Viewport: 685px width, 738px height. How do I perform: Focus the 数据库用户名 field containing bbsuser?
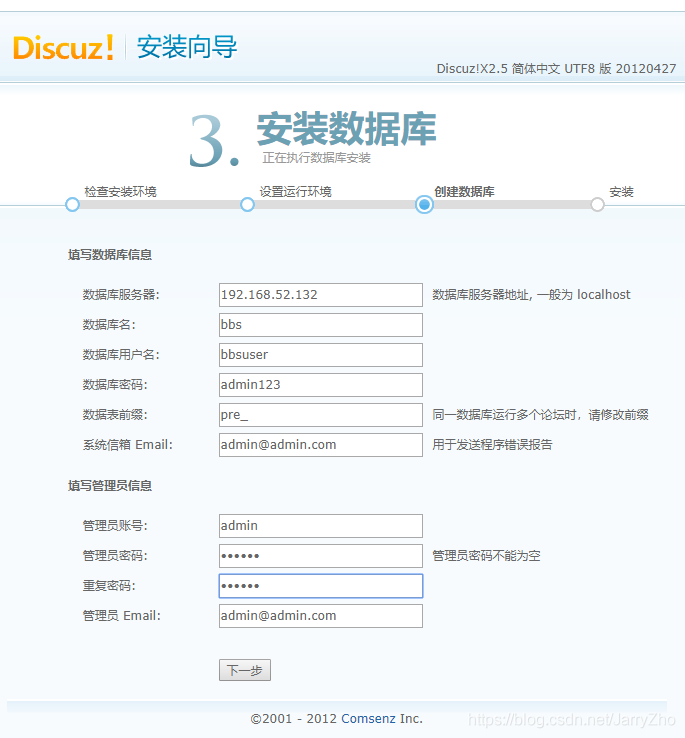coord(321,355)
